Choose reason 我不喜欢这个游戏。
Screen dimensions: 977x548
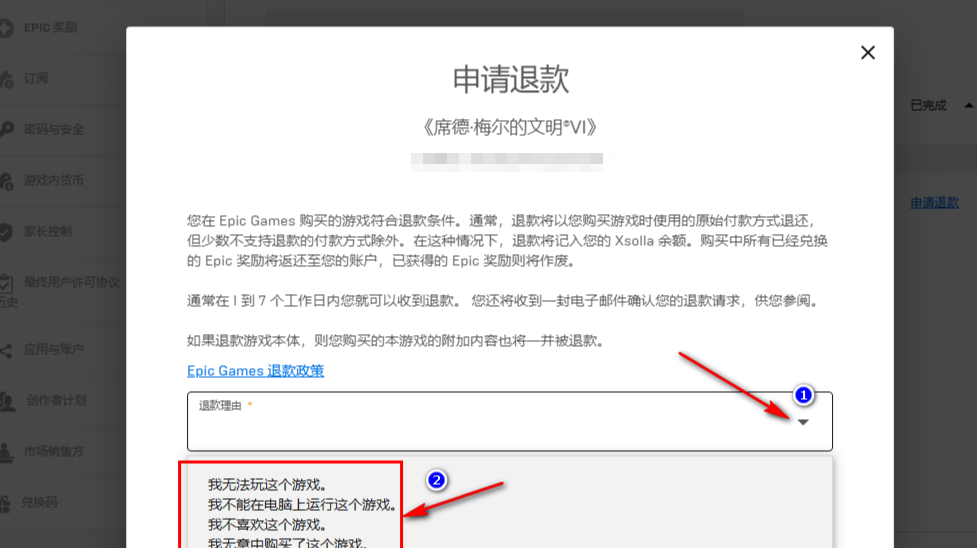coord(267,524)
